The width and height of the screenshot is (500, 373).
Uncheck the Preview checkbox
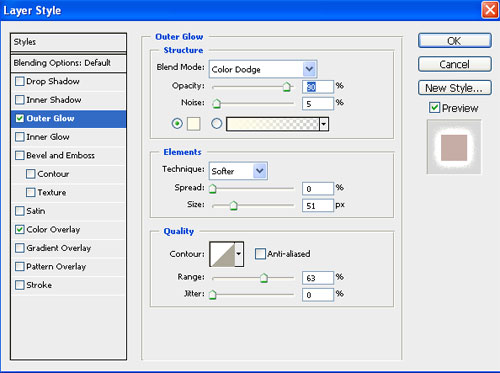pyautogui.click(x=434, y=108)
